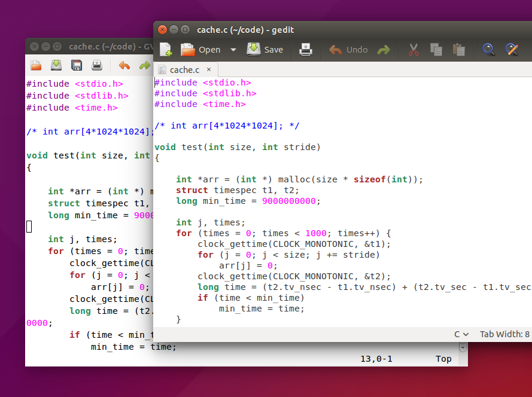Image resolution: width=532 pixels, height=397 pixels.
Task: Copy selection using gedit toolbar icon
Action: [436, 50]
